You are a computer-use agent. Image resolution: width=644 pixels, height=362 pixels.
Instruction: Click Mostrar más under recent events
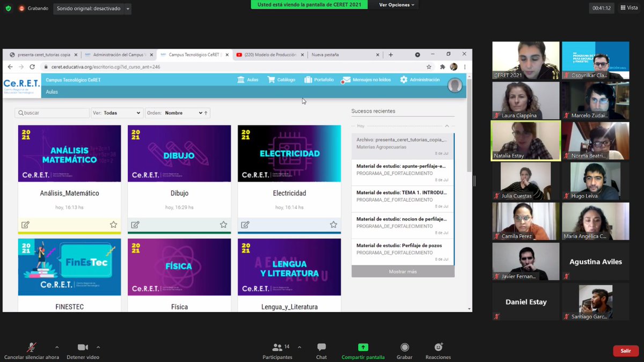[x=402, y=271]
